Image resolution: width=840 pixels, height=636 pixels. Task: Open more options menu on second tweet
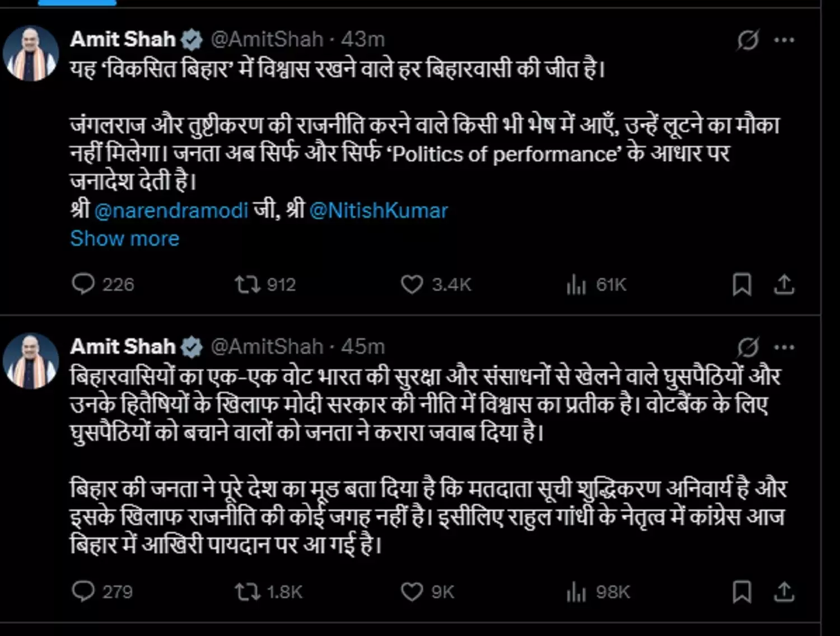(x=784, y=347)
